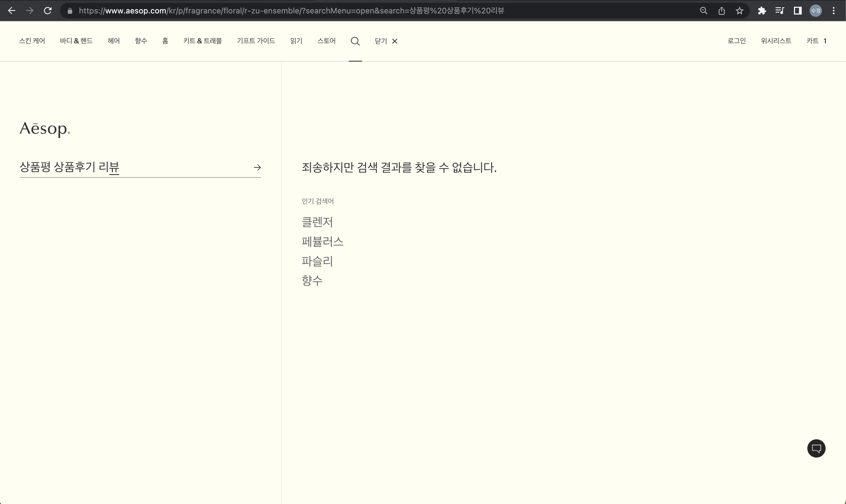This screenshot has height=504, width=846.
Task: Open 헤어 menu
Action: click(x=114, y=41)
